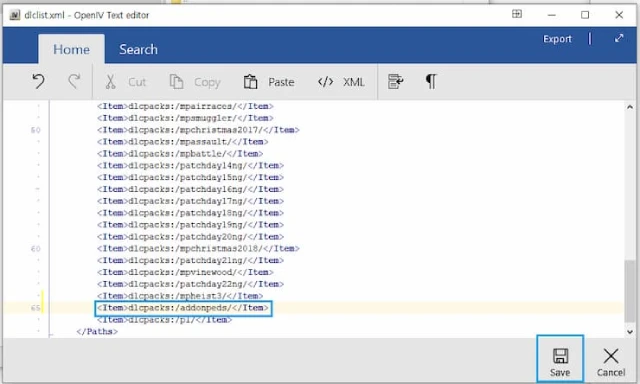Viewport: 640px width, 384px height.
Task: Click the line with dlcpacks:/patchday14ng/
Action: (x=190, y=166)
